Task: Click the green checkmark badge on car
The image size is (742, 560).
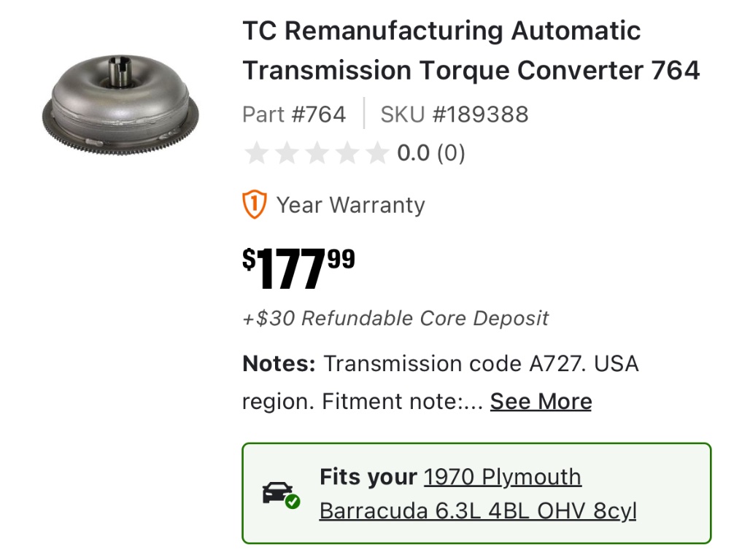Action: tap(293, 502)
